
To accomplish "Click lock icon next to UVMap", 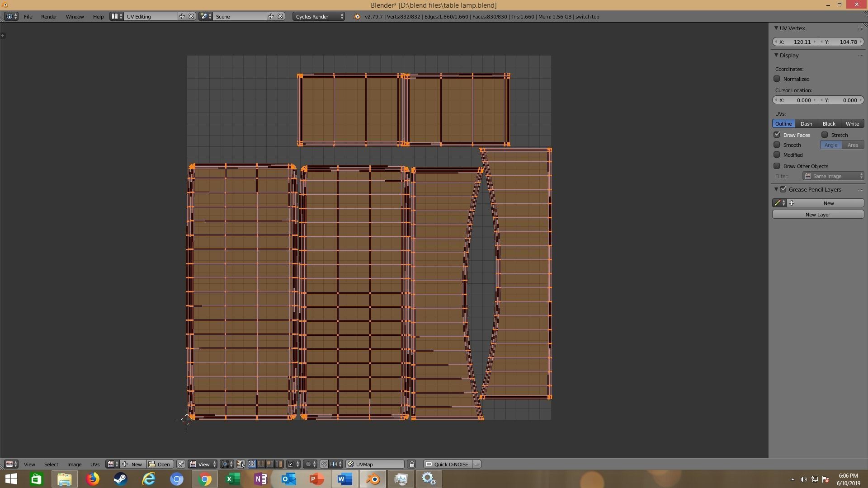I will pyautogui.click(x=411, y=464).
